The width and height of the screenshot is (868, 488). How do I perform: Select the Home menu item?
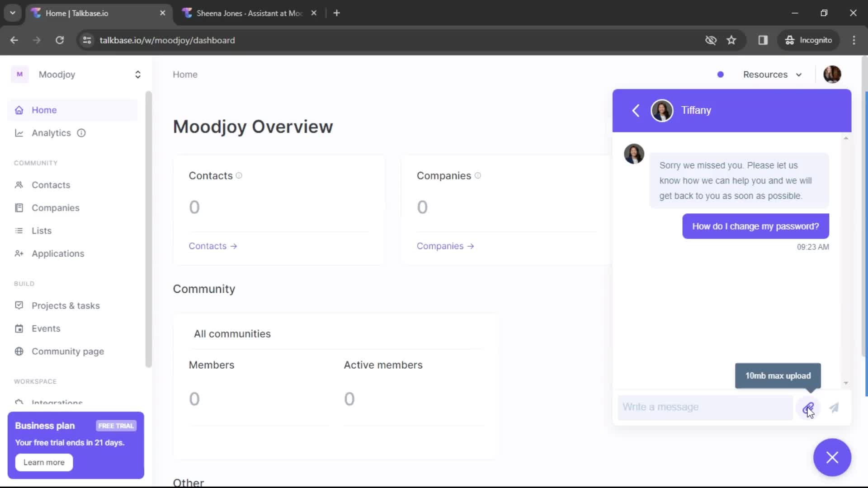pyautogui.click(x=44, y=110)
